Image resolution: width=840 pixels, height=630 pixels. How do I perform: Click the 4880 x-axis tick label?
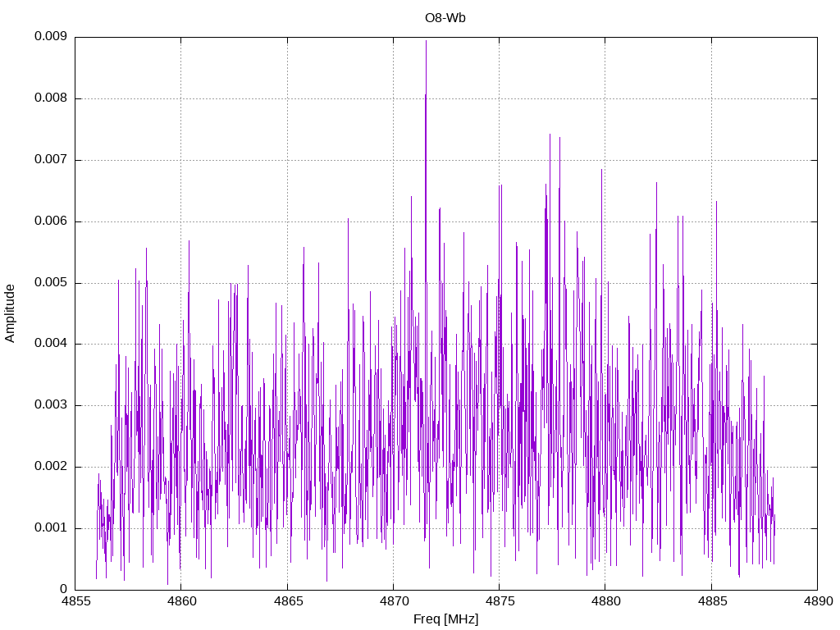(x=606, y=601)
